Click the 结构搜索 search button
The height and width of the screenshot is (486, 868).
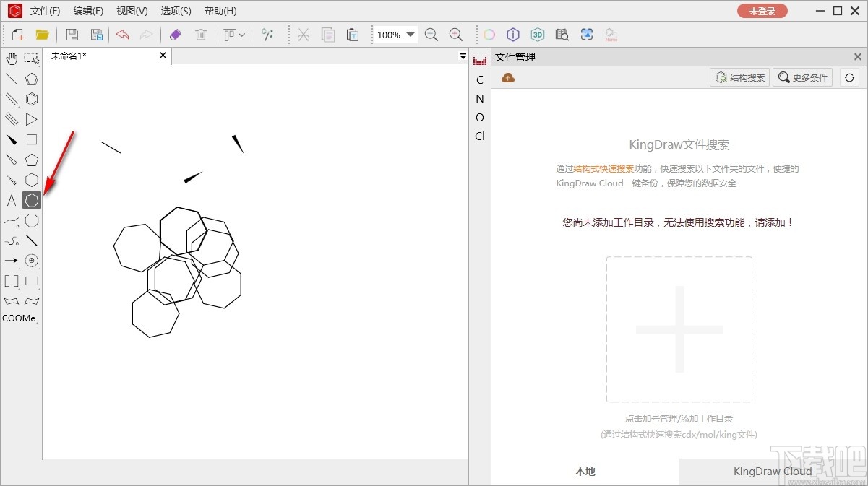739,77
